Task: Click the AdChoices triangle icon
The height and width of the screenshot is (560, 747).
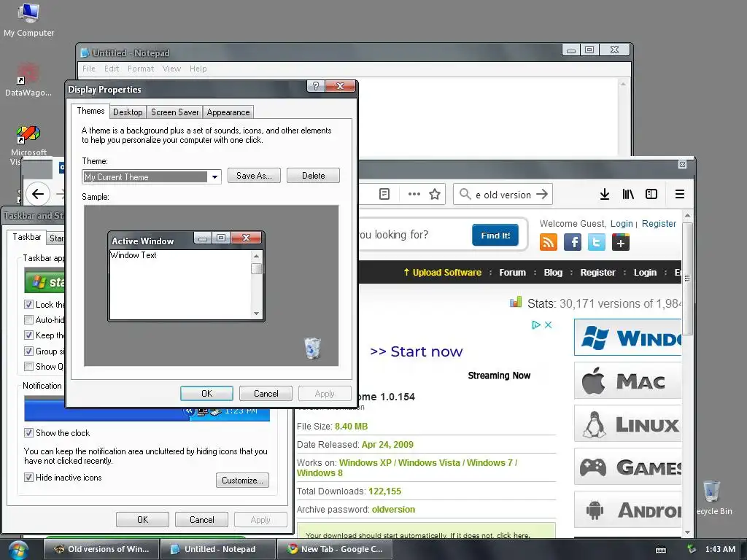Action: pos(536,324)
